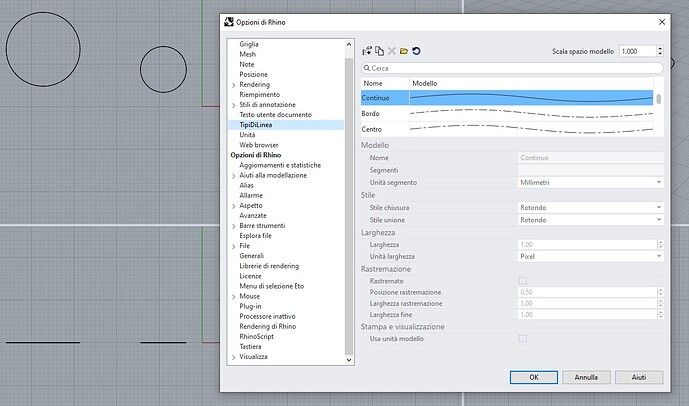Image resolution: width=689 pixels, height=406 pixels.
Task: Click the options tree scrollbar thumb
Action: (349, 207)
